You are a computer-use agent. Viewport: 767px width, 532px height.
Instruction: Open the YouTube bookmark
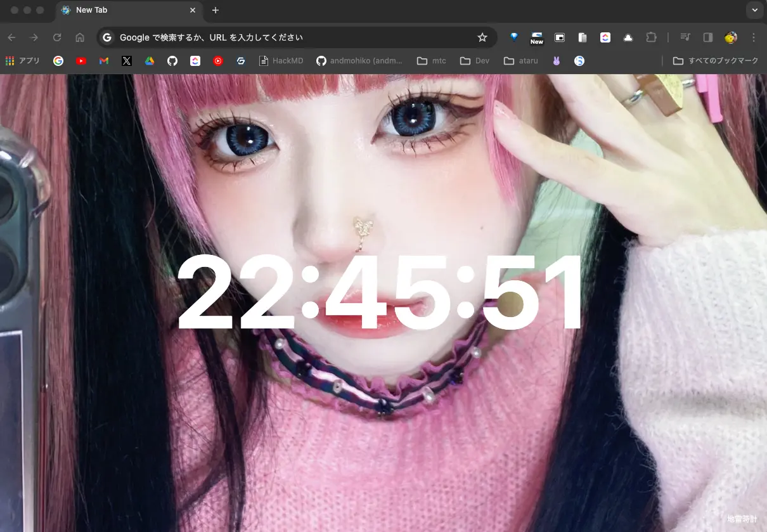81,61
